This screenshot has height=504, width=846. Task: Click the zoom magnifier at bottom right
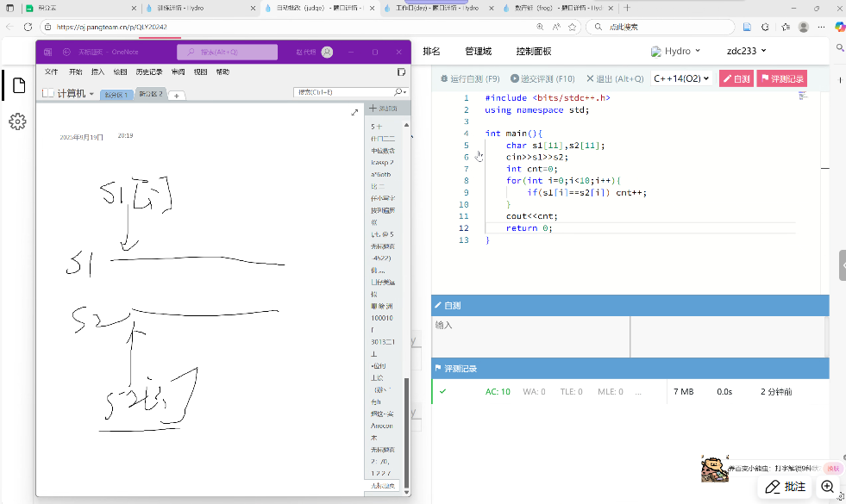coord(828,487)
